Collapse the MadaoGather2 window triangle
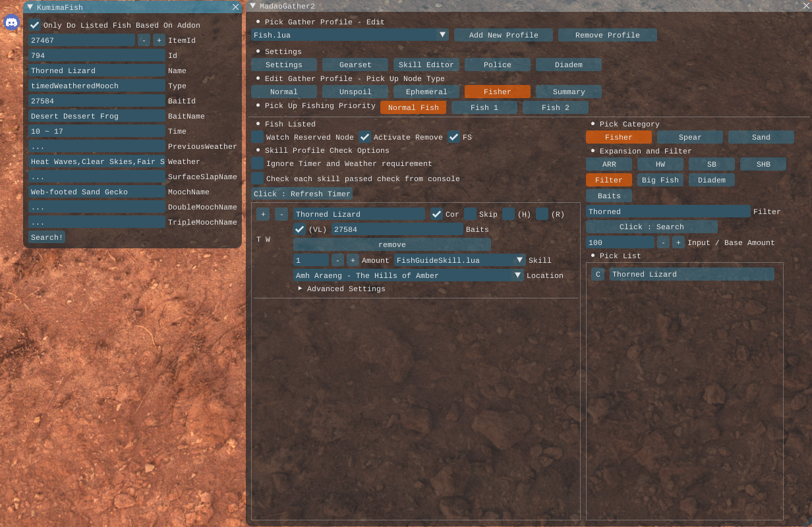 [253, 6]
